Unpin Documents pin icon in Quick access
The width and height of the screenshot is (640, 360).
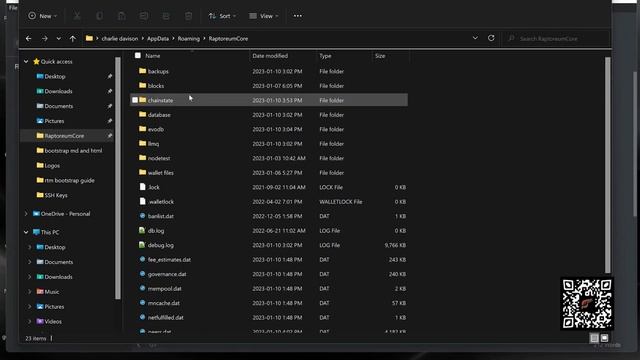(x=110, y=106)
